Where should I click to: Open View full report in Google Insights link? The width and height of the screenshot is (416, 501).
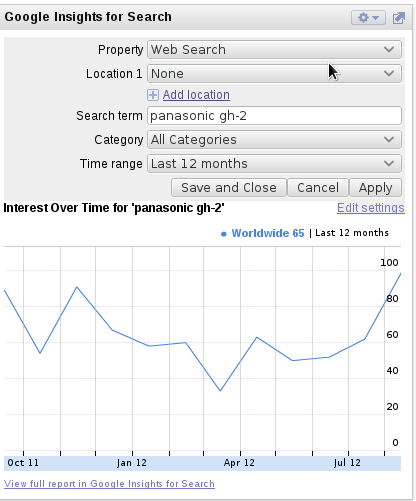(109, 484)
